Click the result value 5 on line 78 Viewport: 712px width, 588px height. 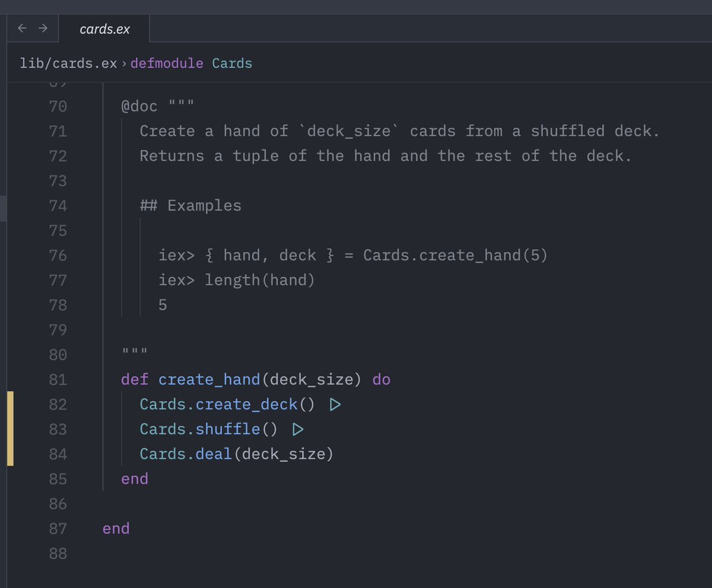(x=163, y=306)
